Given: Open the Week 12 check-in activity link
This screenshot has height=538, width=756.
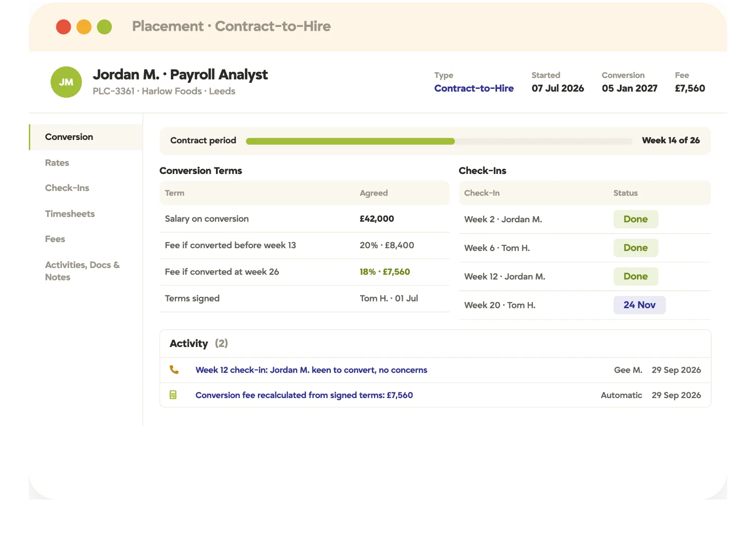Looking at the screenshot, I should coord(311,370).
